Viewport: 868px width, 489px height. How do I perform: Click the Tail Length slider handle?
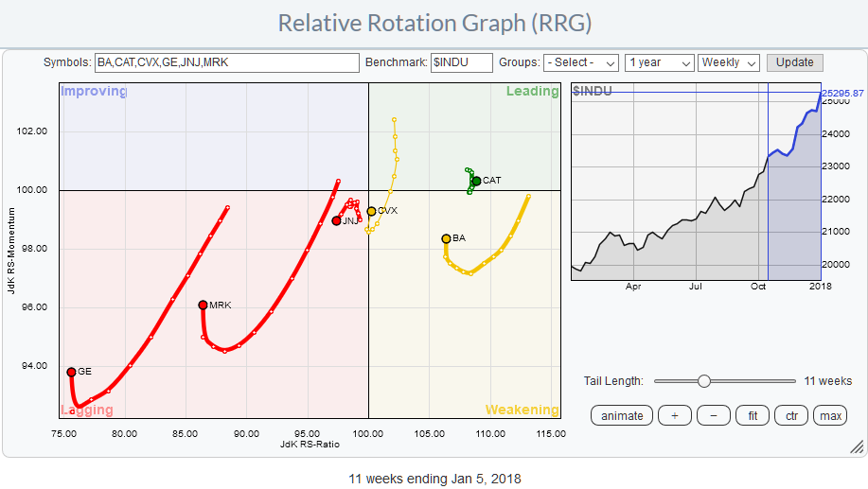point(704,381)
